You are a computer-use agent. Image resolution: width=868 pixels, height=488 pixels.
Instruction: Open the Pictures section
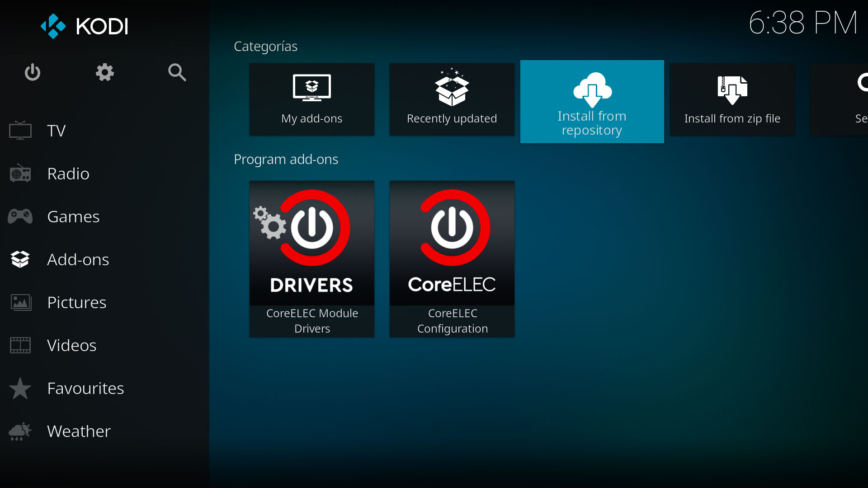104,302
